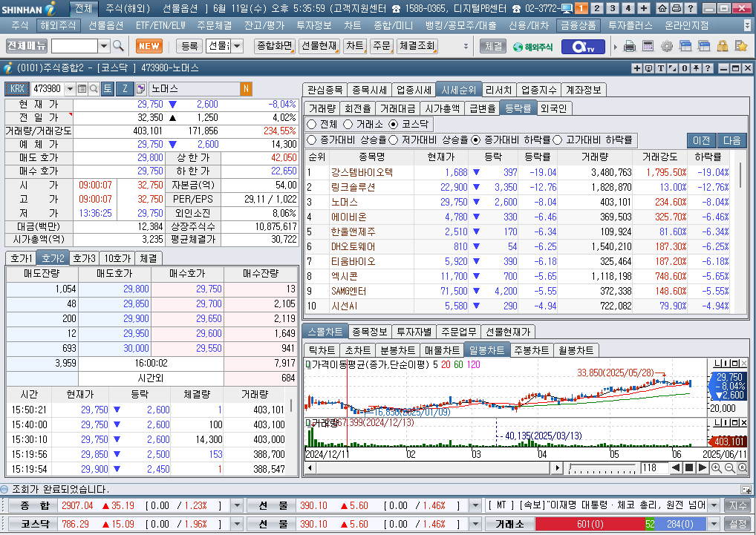Open the 금융상품 main menu
Viewport: 756px width, 535px height.
click(x=578, y=25)
